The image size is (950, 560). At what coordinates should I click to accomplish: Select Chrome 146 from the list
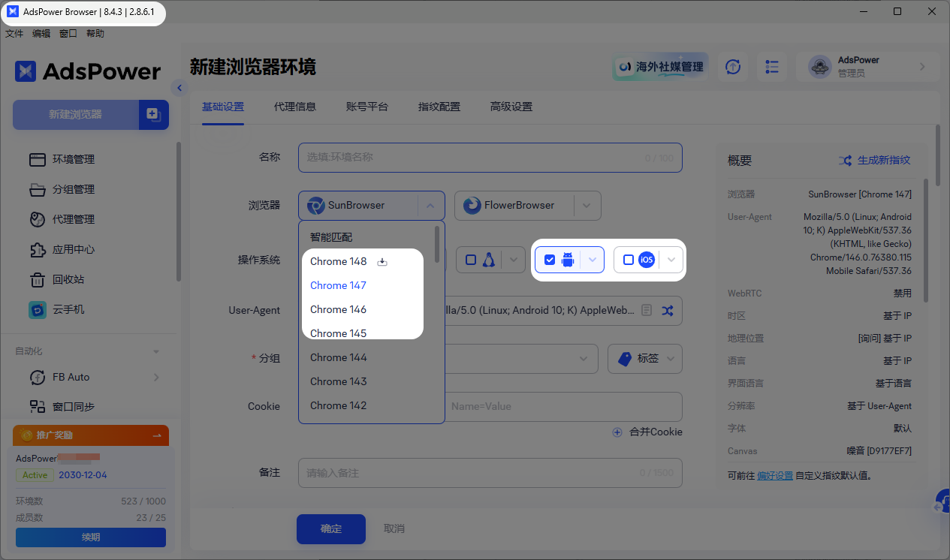point(338,309)
